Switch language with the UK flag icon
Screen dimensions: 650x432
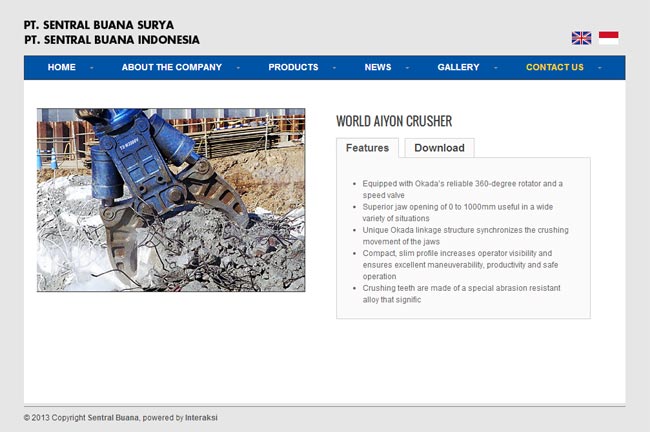(581, 38)
